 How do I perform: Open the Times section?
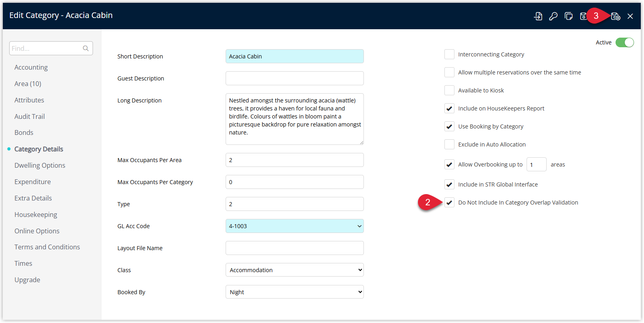click(x=23, y=263)
